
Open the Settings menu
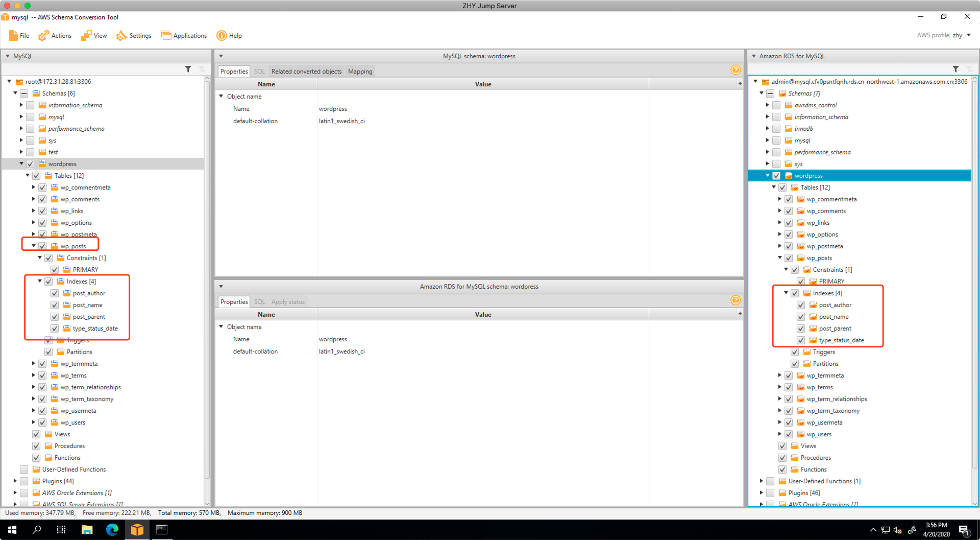point(134,36)
